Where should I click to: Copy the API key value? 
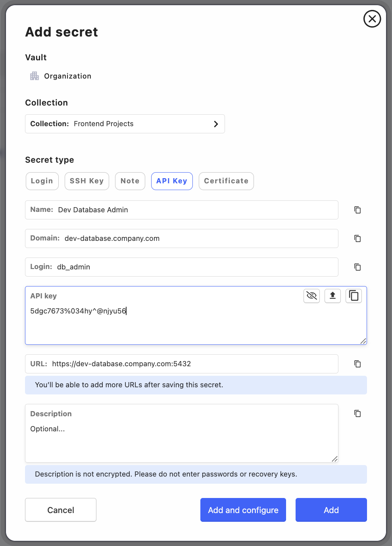(354, 296)
